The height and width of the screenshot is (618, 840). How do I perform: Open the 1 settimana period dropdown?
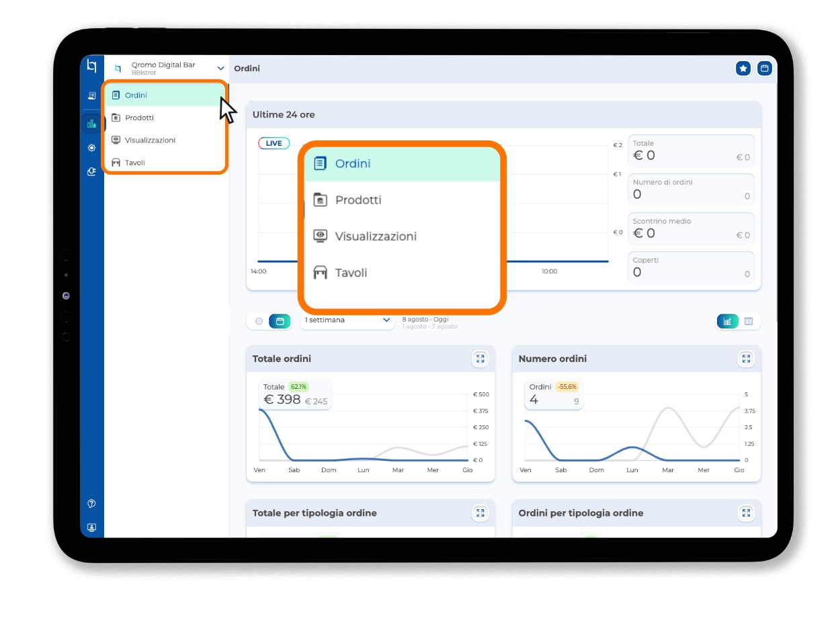coord(347,320)
